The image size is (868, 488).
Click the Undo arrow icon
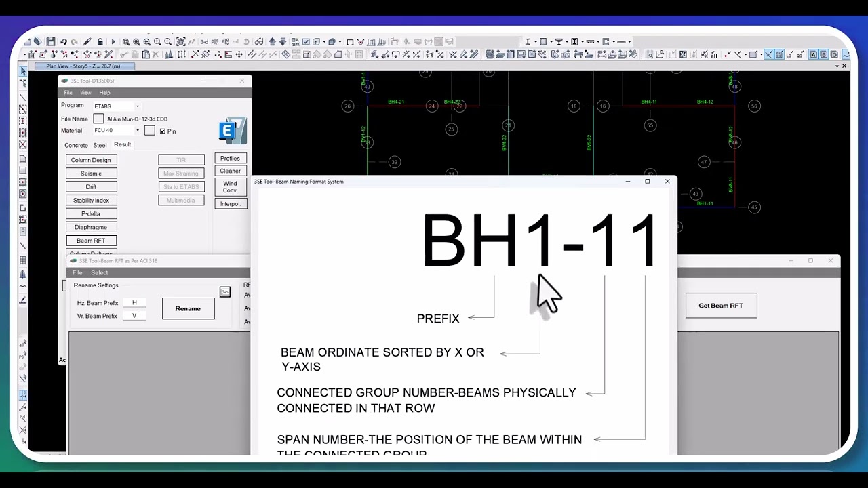coord(63,41)
